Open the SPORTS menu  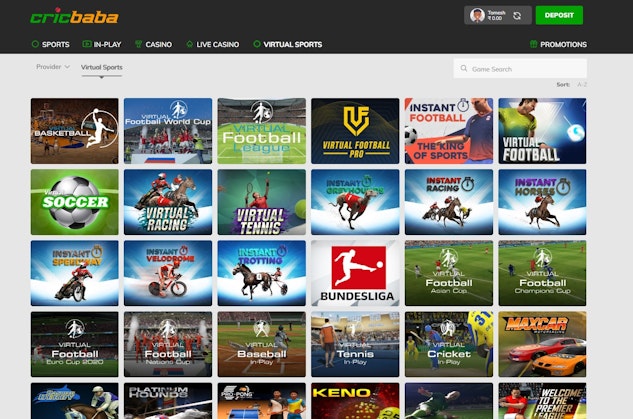tap(50, 44)
